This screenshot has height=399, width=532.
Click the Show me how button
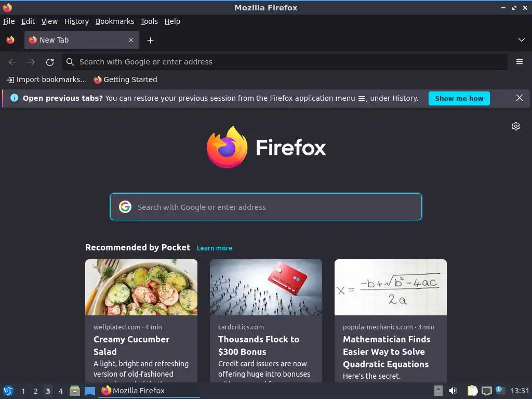coord(459,98)
